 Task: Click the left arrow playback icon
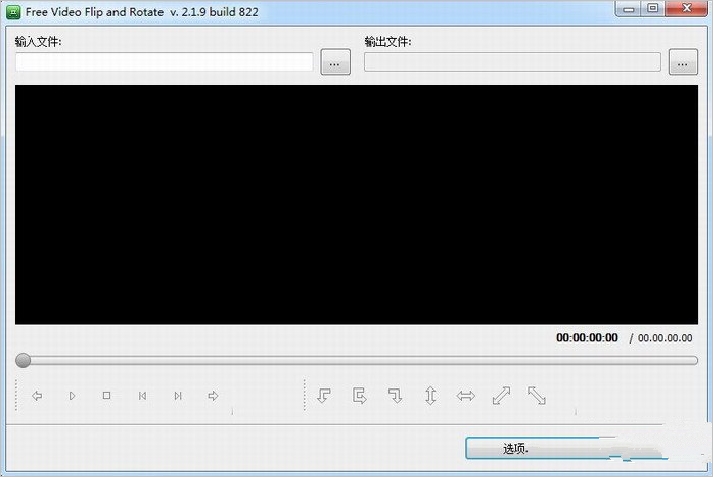[x=37, y=396]
